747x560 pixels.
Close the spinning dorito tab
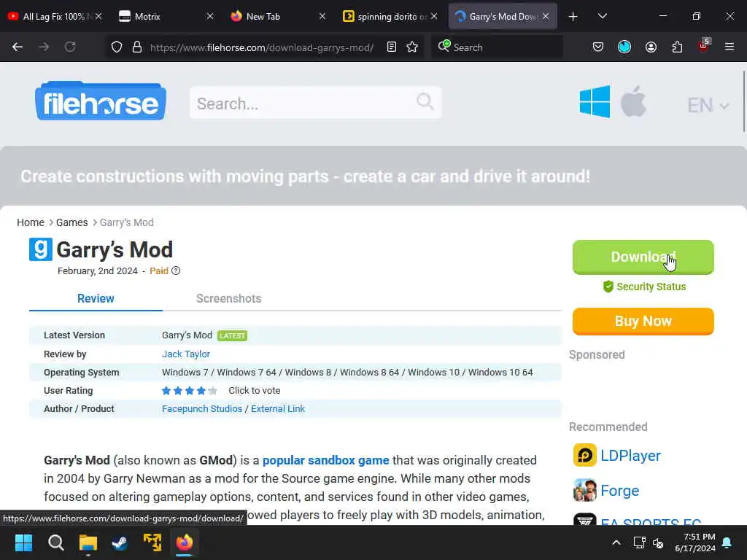[x=433, y=16]
